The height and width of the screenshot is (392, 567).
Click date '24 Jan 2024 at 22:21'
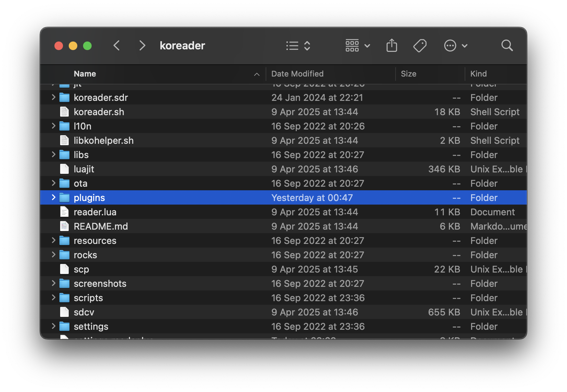click(x=317, y=98)
